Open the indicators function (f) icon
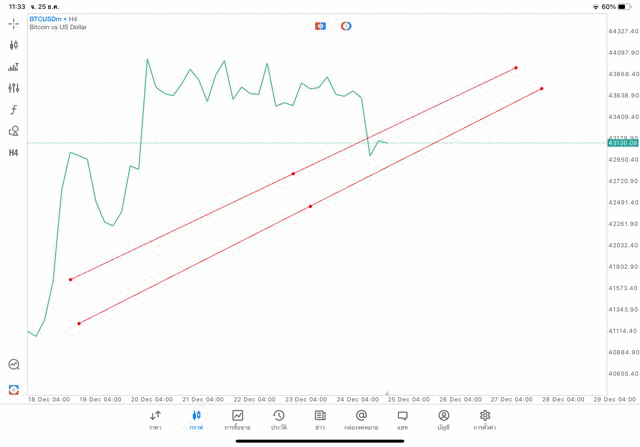The image size is (640, 447). click(14, 110)
